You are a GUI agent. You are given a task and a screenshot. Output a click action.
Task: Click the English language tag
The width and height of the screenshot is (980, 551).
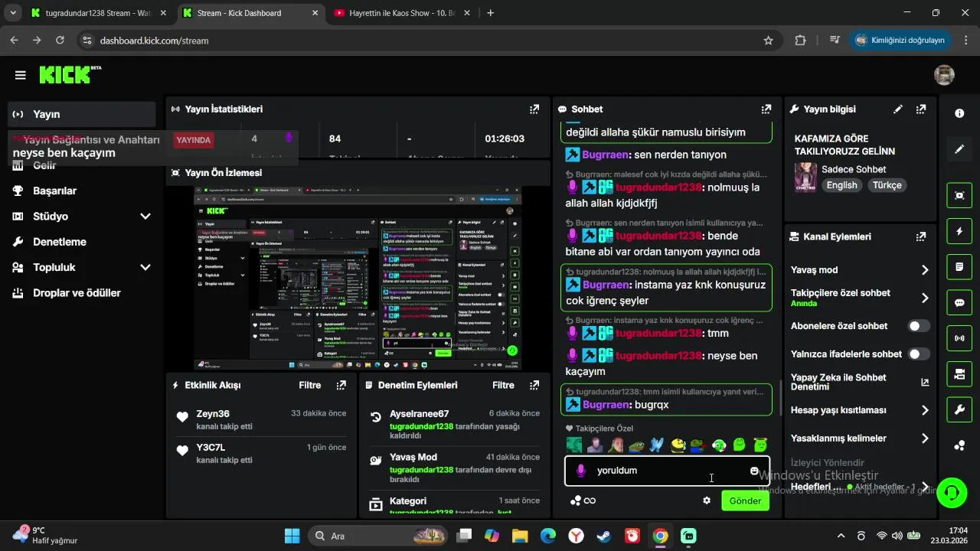(x=842, y=185)
